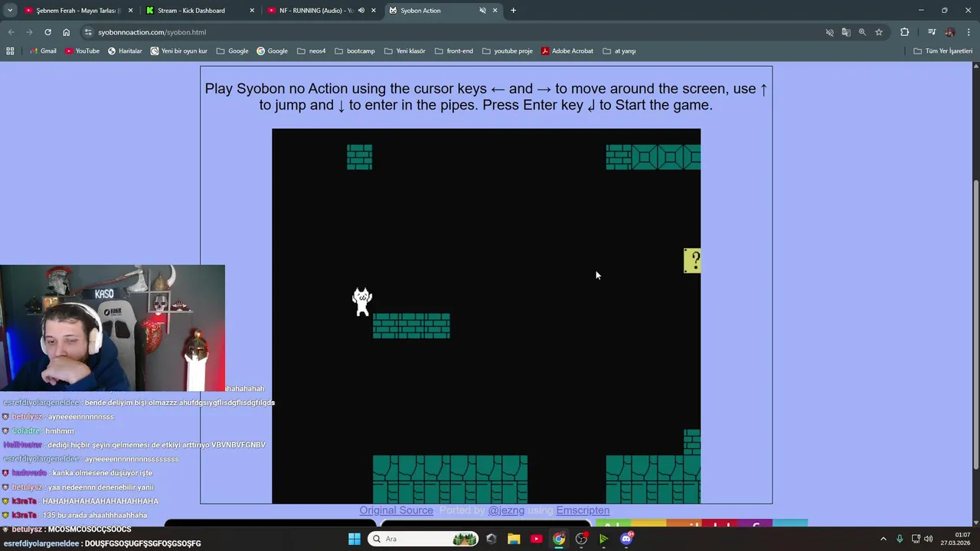Open Chrome three-dot menu

(x=968, y=32)
